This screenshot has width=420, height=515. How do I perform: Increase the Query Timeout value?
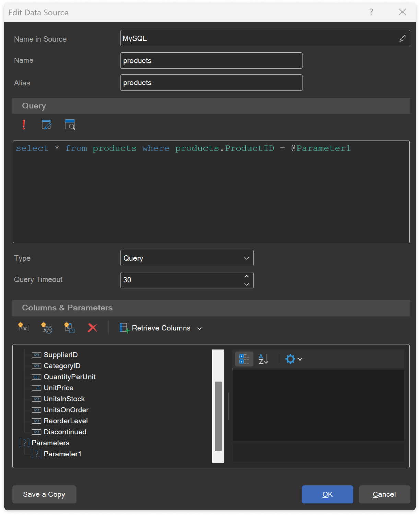pyautogui.click(x=246, y=276)
